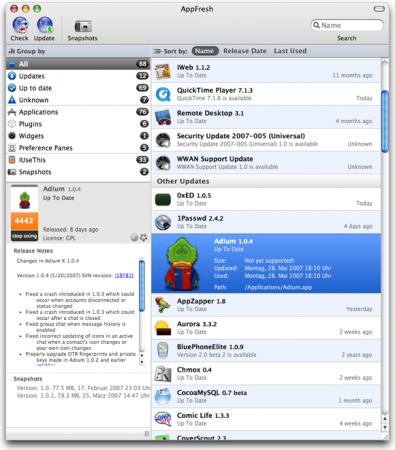Screen dimensions: 395x450
Task: Click the Snapshots sidebar icon
Action: coord(12,172)
